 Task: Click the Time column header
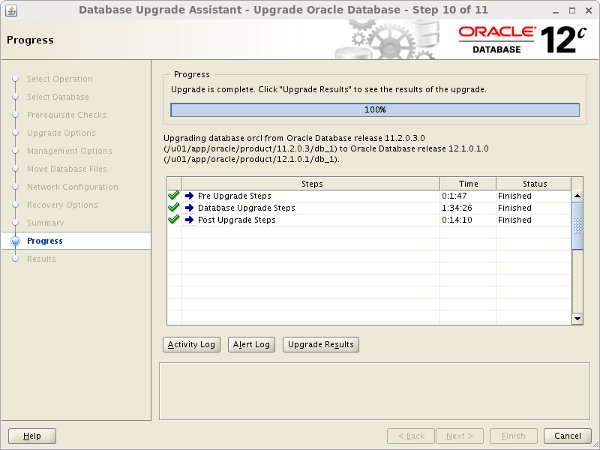pyautogui.click(x=467, y=184)
